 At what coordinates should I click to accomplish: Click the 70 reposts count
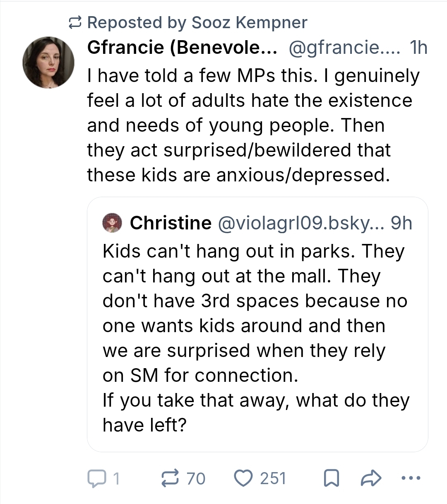pyautogui.click(x=196, y=478)
